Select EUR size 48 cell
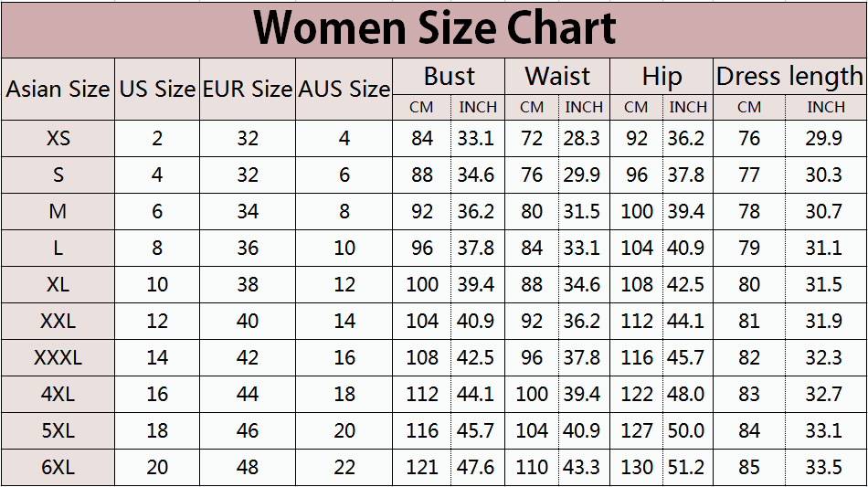 click(248, 468)
